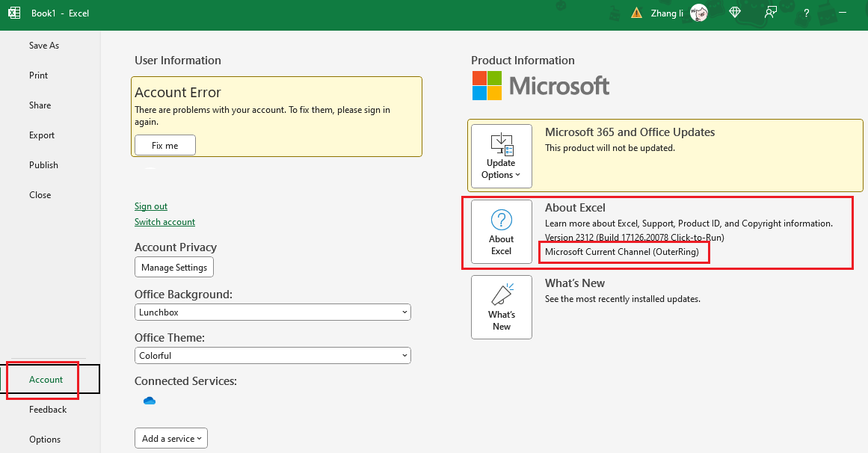Open the Share page

[x=40, y=105]
